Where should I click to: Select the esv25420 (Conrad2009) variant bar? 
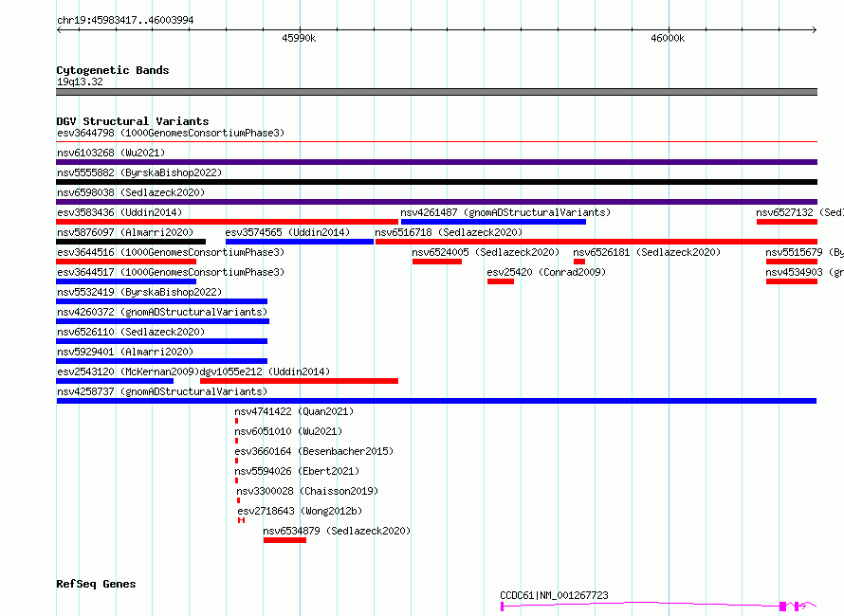pyautogui.click(x=500, y=281)
